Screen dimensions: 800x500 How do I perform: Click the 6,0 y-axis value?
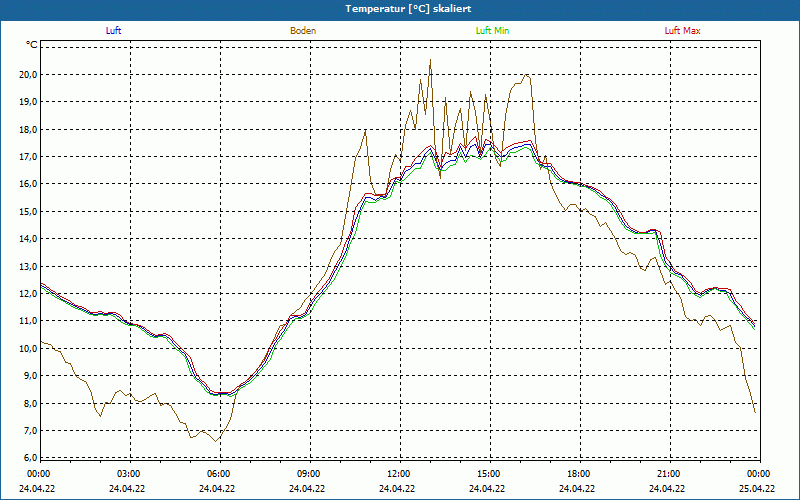point(31,458)
